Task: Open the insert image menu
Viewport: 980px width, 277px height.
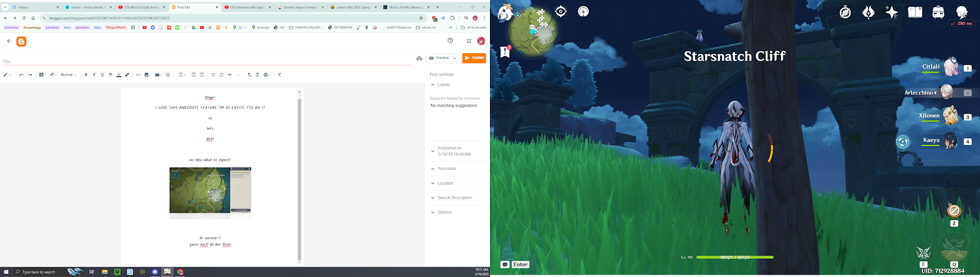Action: pos(148,75)
